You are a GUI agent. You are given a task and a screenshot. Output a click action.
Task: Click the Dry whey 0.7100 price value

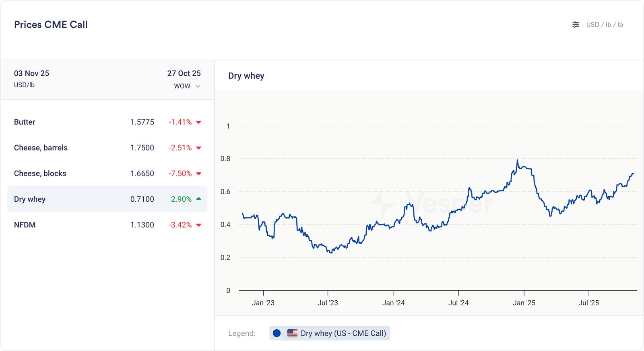142,199
